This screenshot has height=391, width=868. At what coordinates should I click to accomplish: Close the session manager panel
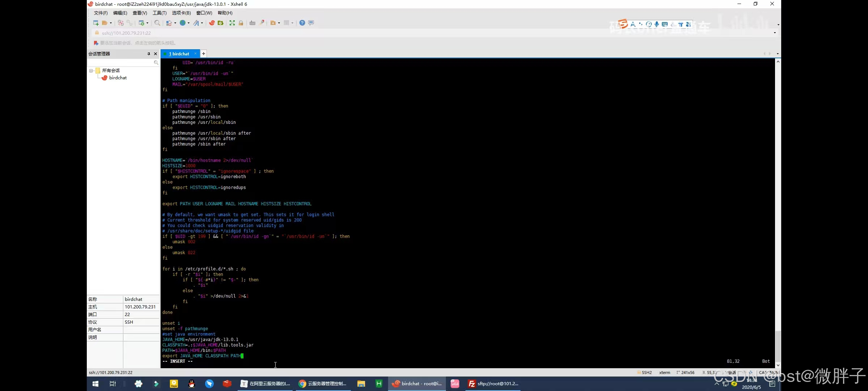(156, 54)
